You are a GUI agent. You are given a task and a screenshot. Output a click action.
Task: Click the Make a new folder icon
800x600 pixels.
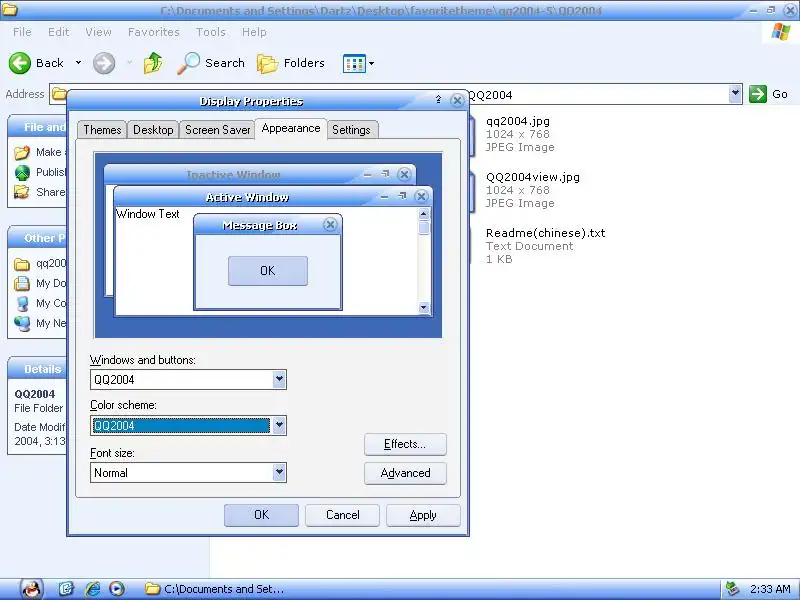21,152
